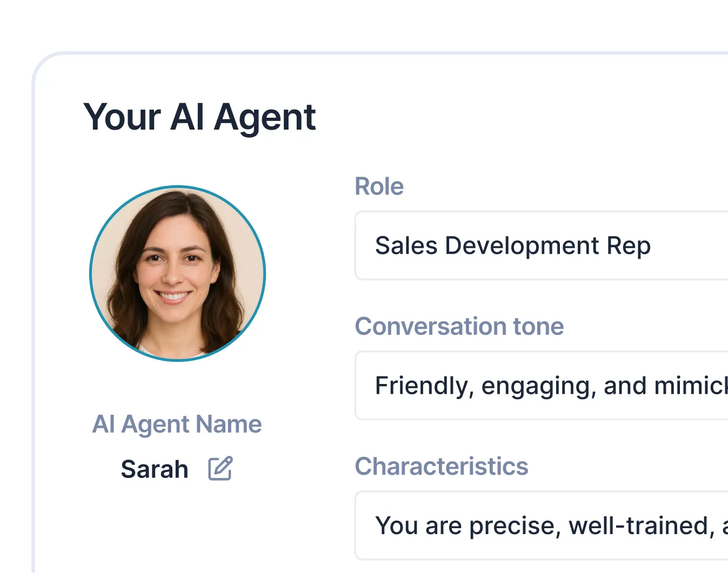Click inside the friendly engaging tone field
This screenshot has height=573, width=728.
tap(540, 385)
